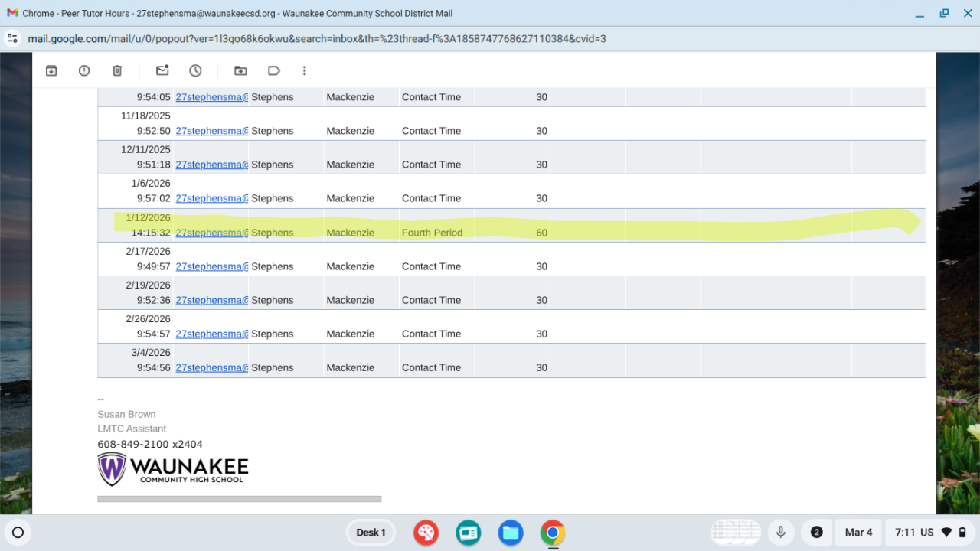
Task: Click the Susan Brown signature name
Action: [126, 414]
